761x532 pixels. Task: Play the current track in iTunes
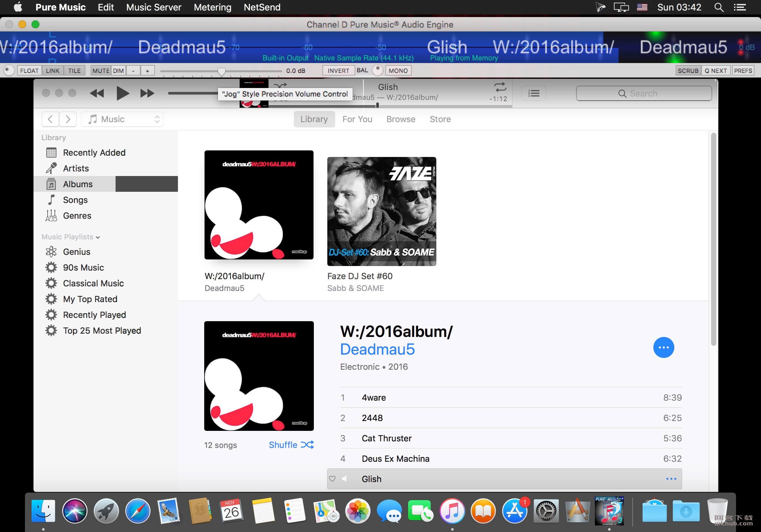[x=122, y=93]
